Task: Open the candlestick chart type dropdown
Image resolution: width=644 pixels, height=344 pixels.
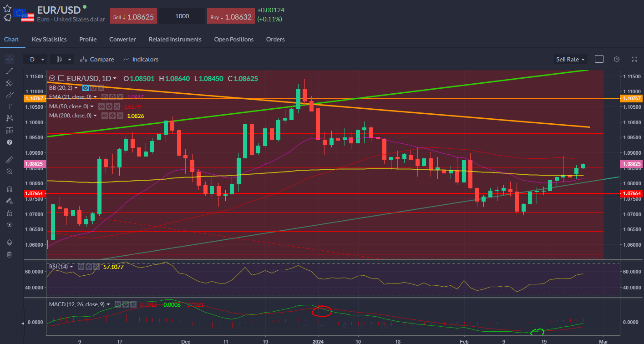Action: (x=62, y=59)
